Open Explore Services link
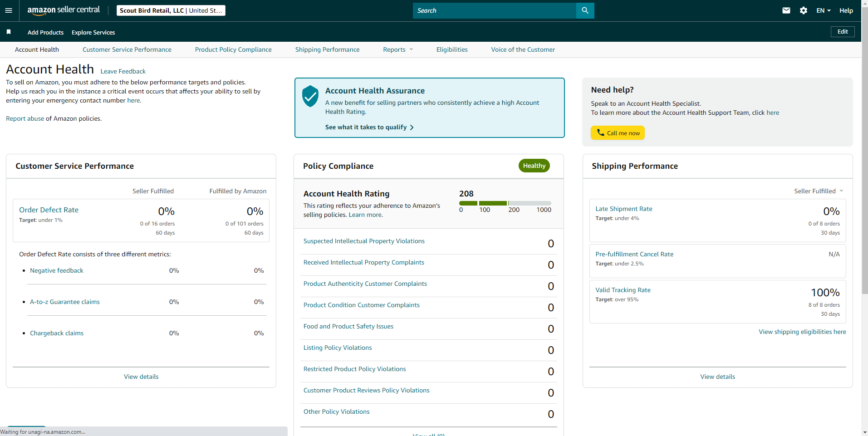868x436 pixels. tap(93, 32)
